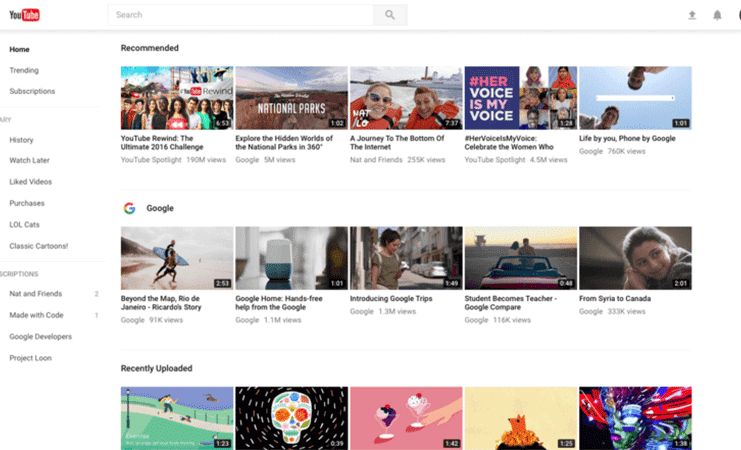Image resolution: width=741 pixels, height=450 pixels.
Task: Open Project Loon subscription
Action: [31, 358]
